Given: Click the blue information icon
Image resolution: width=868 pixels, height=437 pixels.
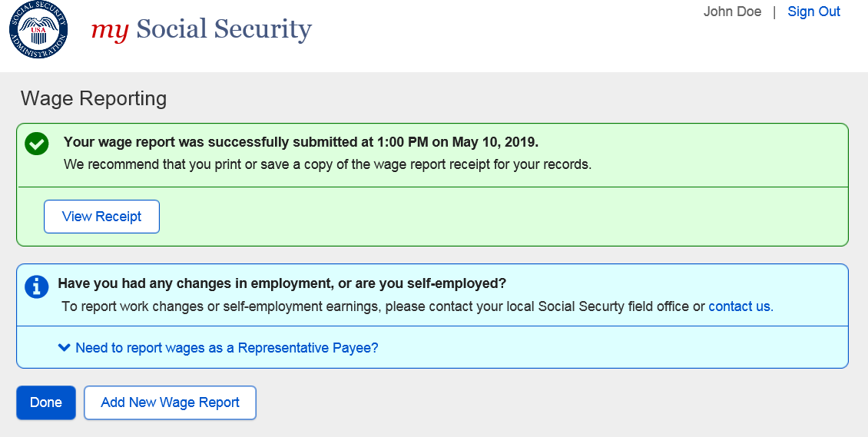Looking at the screenshot, I should (37, 286).
